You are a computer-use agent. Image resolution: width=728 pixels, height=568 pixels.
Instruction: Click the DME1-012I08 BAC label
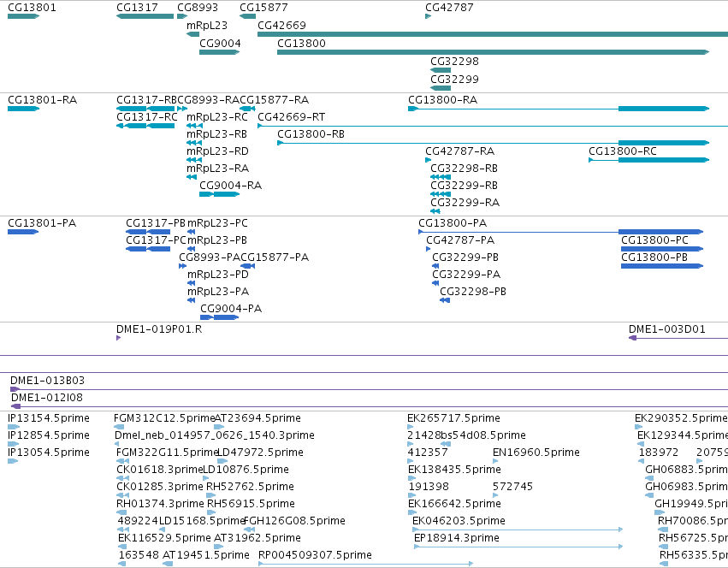[47, 398]
